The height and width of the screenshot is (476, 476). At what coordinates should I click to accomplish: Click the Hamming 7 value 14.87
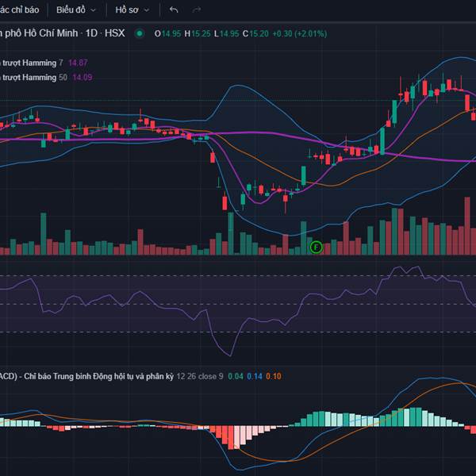[78, 63]
